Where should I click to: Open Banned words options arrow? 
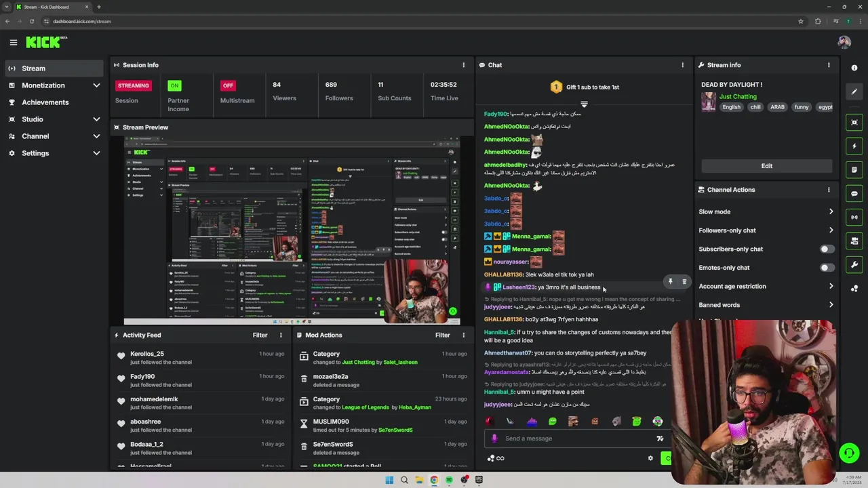pos(831,305)
